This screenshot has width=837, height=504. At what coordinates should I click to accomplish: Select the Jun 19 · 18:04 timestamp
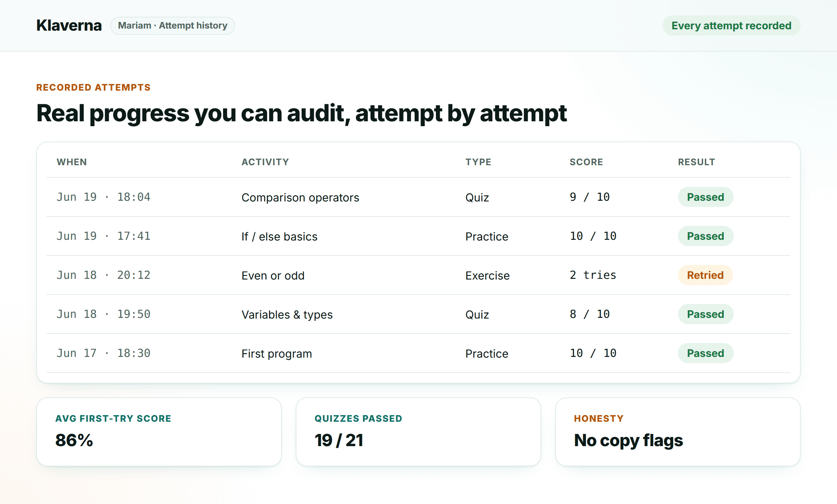(104, 197)
